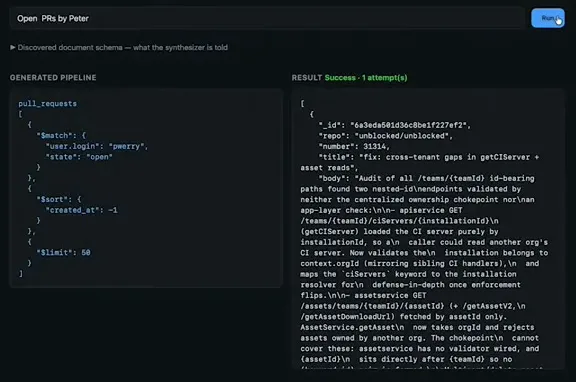The width and height of the screenshot is (576, 382).
Task: Focus the query input 'Open PRs by Peter'
Action: [267, 18]
